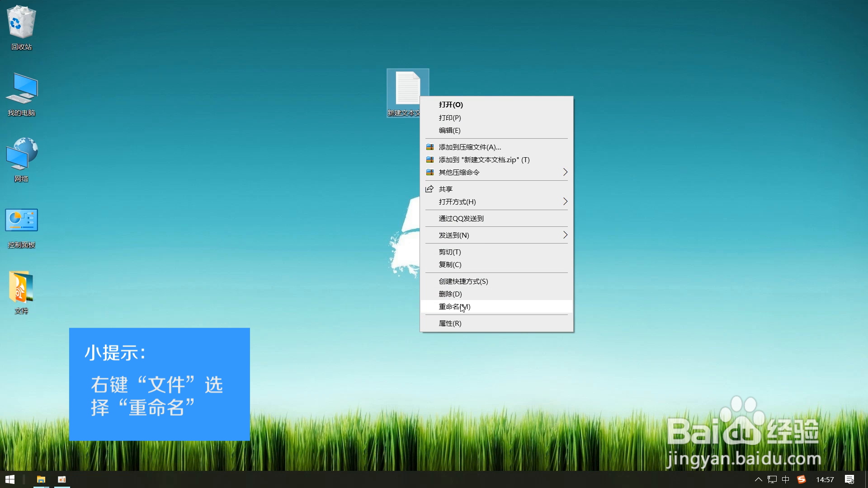
Task: Click the Windows Start button
Action: pos(10,479)
